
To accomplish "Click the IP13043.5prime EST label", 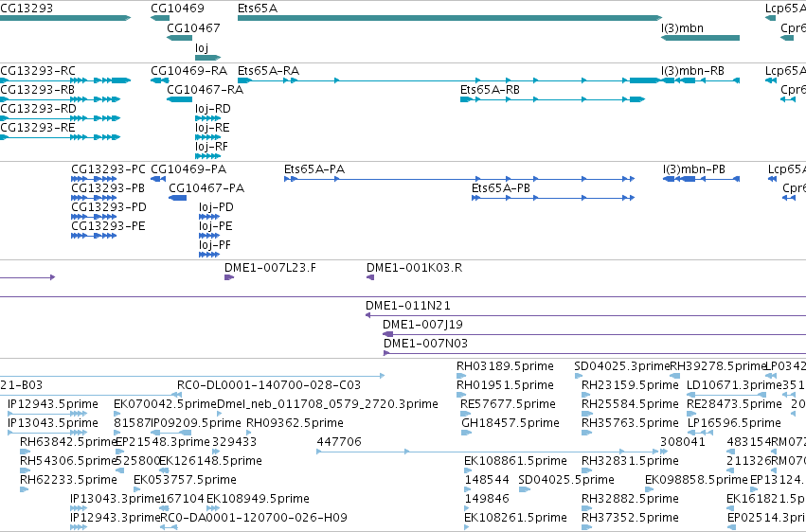I will [x=53, y=423].
